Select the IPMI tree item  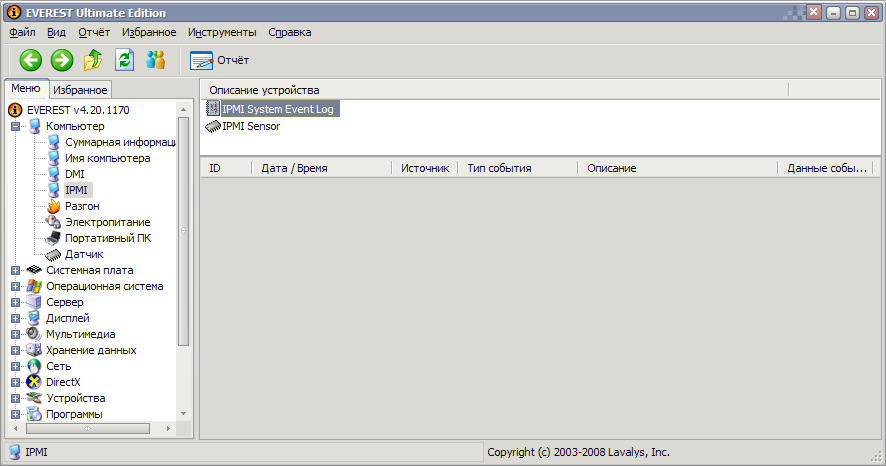76,190
